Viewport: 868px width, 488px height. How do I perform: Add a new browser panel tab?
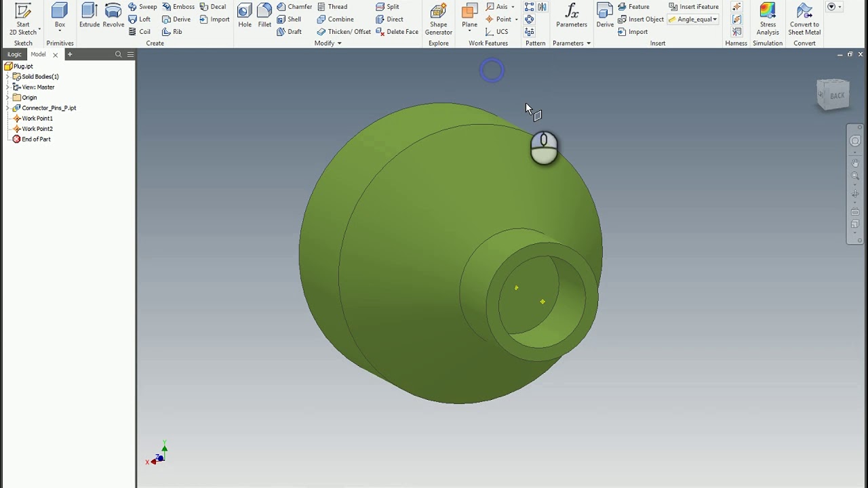pyautogui.click(x=69, y=54)
